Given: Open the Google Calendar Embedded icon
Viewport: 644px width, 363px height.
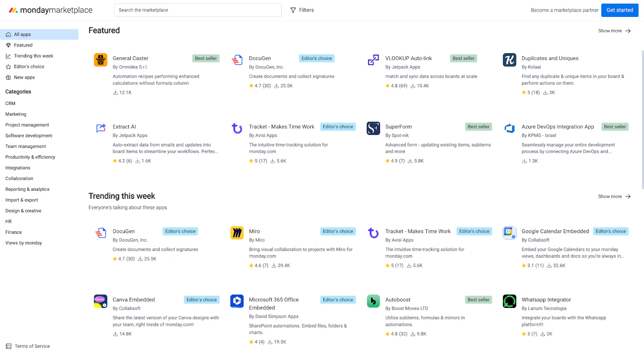Looking at the screenshot, I should tap(510, 233).
